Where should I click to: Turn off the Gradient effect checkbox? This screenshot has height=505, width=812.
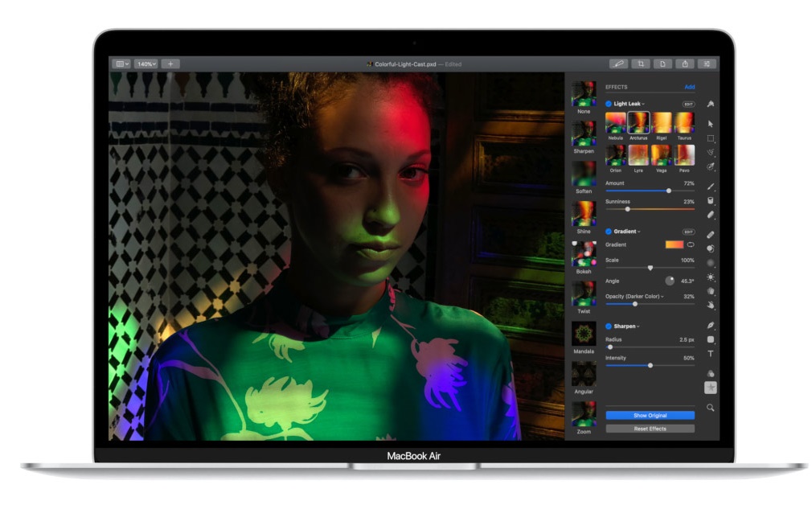[609, 232]
